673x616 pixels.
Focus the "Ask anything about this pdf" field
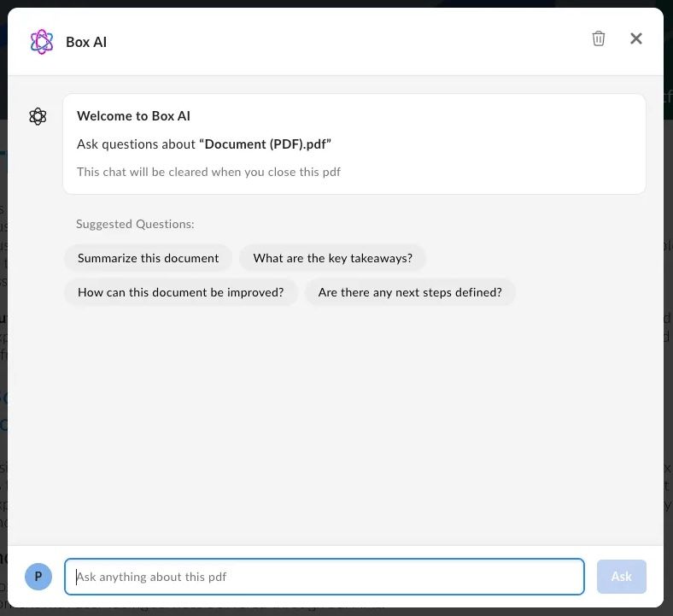click(x=325, y=577)
